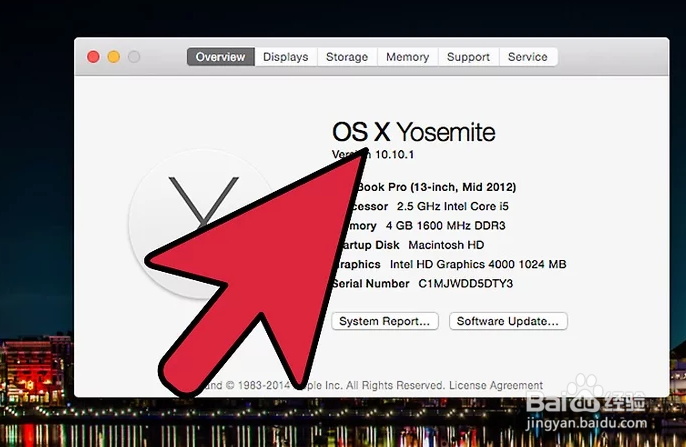The height and width of the screenshot is (447, 686).
Task: Open the Service tab
Action: 528,57
